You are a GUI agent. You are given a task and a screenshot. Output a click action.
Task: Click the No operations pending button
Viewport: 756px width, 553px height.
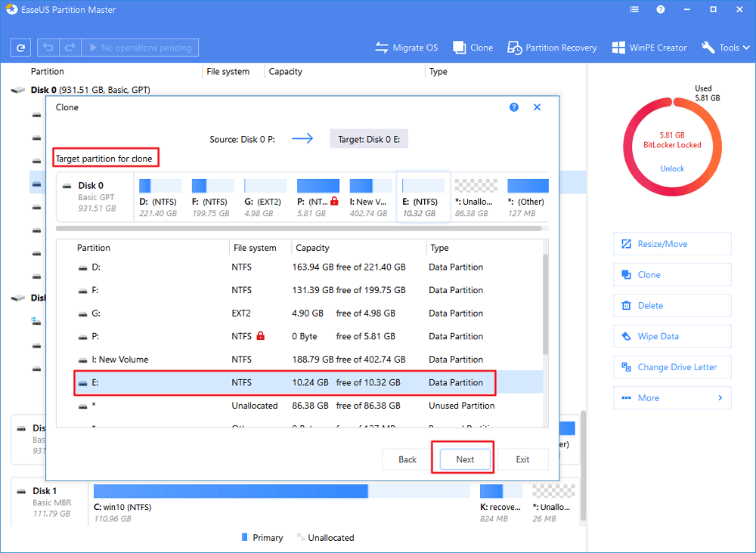[141, 48]
